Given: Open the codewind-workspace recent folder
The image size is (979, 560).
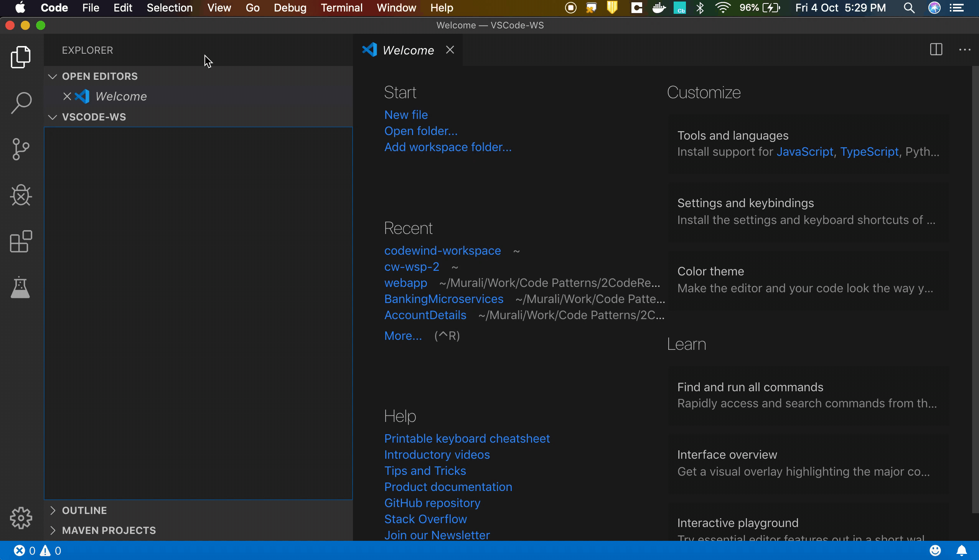Looking at the screenshot, I should 442,250.
